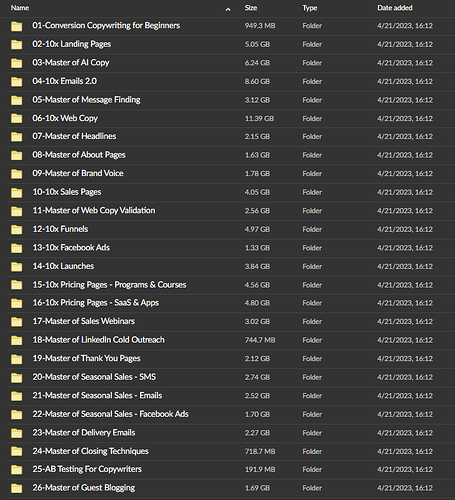Click folder icon for 20-Master of Seasonal Sales - SMS
The height and width of the screenshot is (500, 455).
(x=17, y=378)
